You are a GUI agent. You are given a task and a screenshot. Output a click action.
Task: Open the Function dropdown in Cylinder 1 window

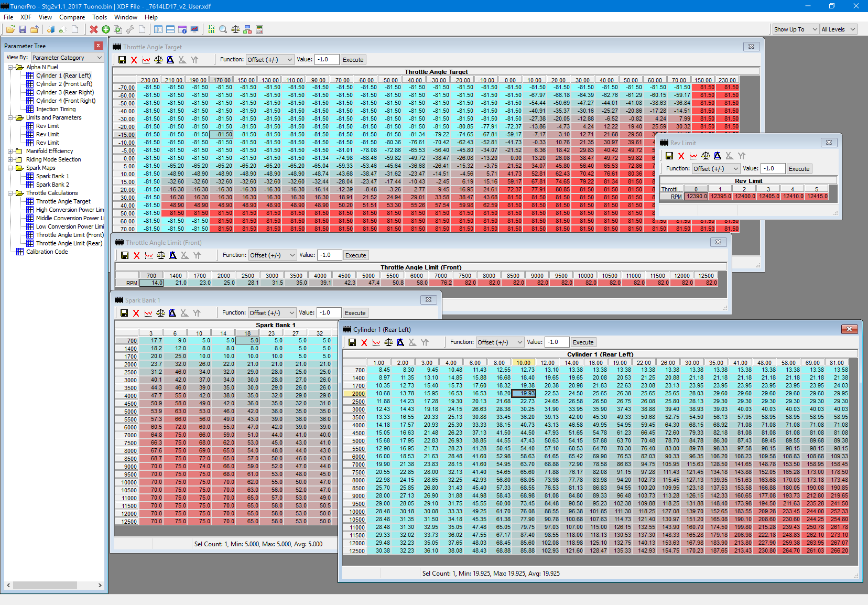[500, 342]
